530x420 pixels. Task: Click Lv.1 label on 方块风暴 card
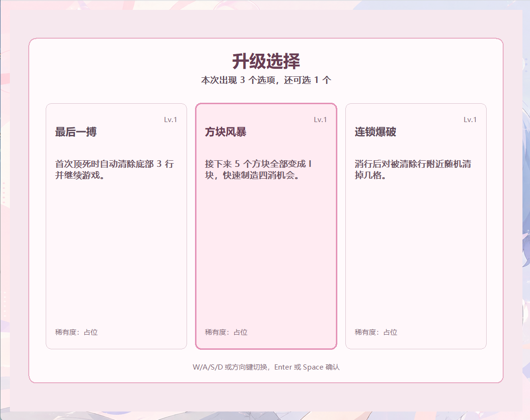(x=320, y=120)
